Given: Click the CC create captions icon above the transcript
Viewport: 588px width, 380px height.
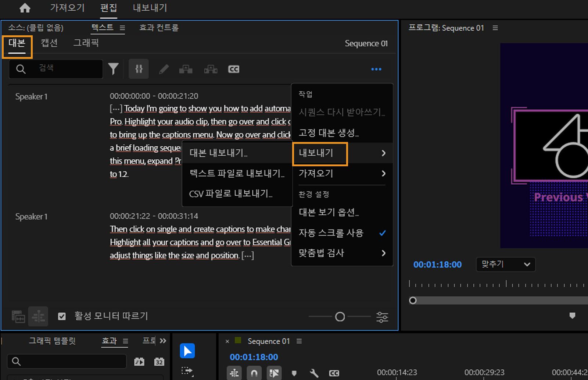Looking at the screenshot, I should pos(233,69).
